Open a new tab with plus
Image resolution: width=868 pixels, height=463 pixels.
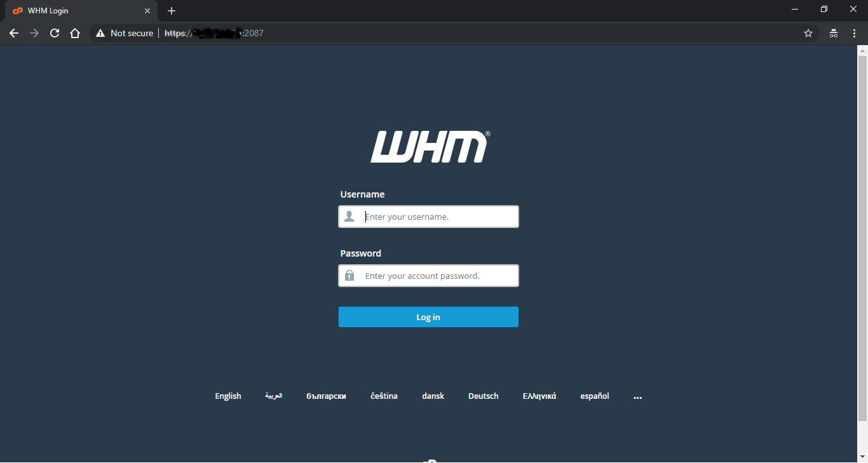point(172,11)
